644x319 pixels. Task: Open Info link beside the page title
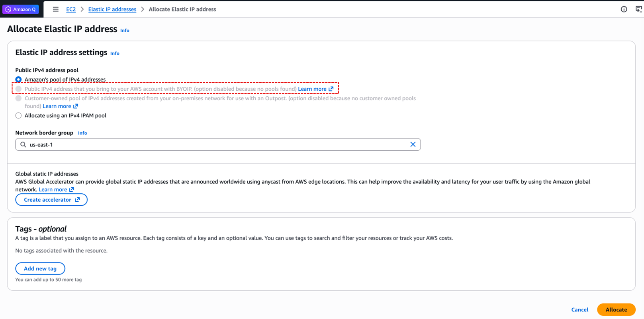pos(125,30)
